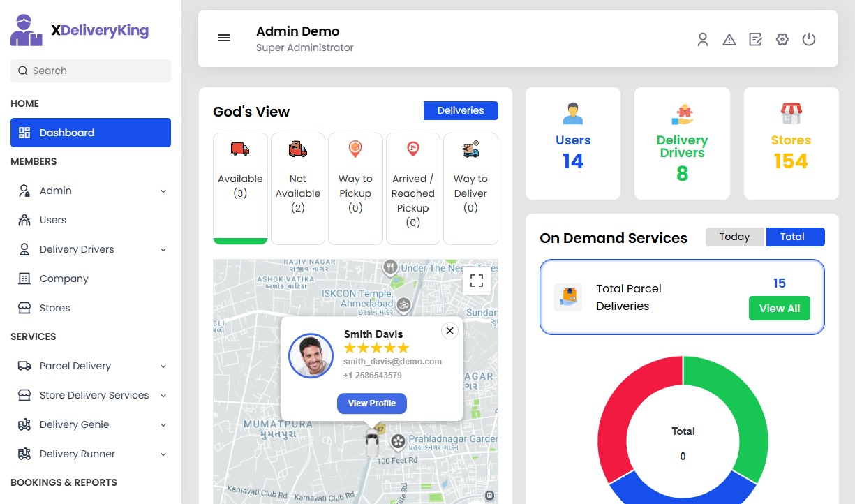Open the activity log edit icon
The height and width of the screenshot is (504, 855).
(x=755, y=40)
